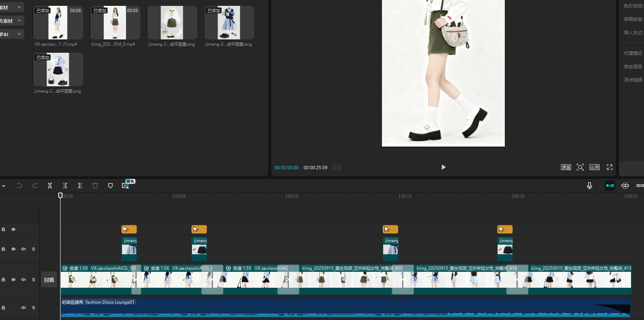
Task: Select the first jimeng overlay image clip
Action: point(129,249)
